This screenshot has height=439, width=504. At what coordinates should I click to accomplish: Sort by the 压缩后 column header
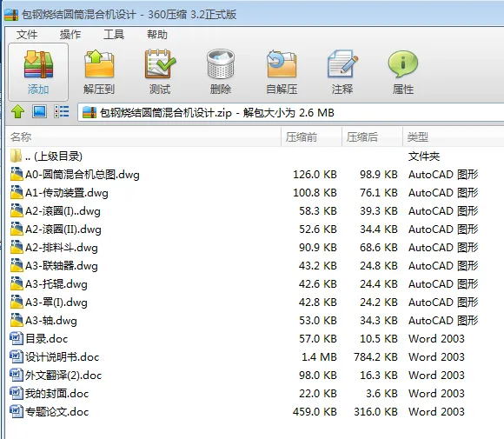point(372,137)
